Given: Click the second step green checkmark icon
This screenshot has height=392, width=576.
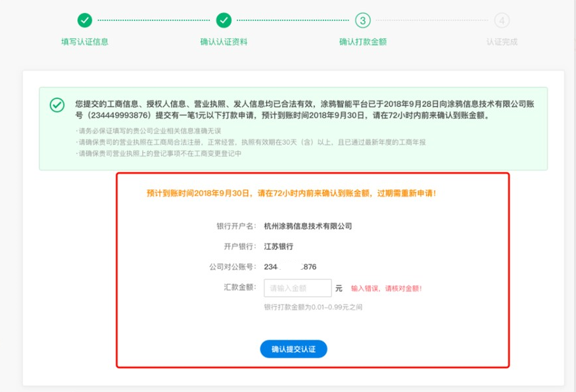Looking at the screenshot, I should [x=224, y=20].
